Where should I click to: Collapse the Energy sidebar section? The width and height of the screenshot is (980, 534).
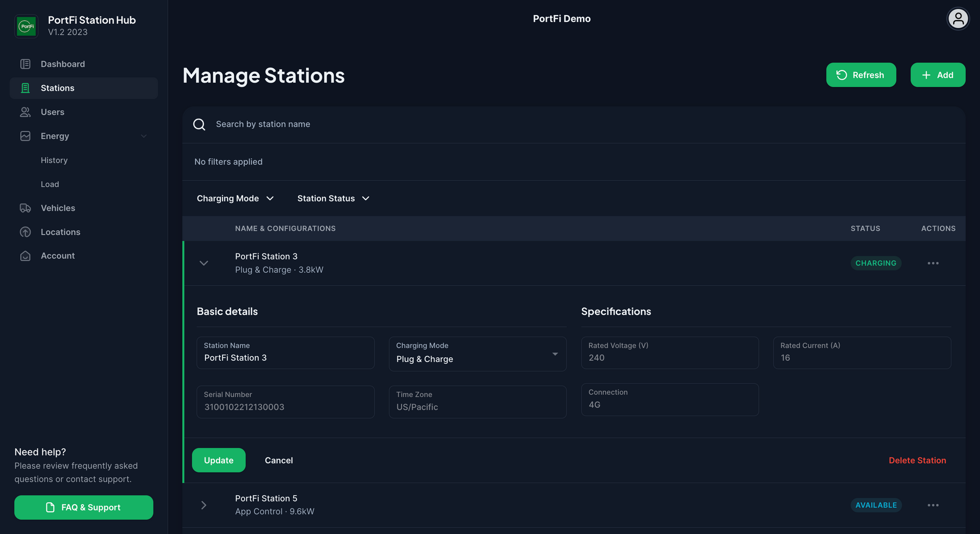[144, 136]
